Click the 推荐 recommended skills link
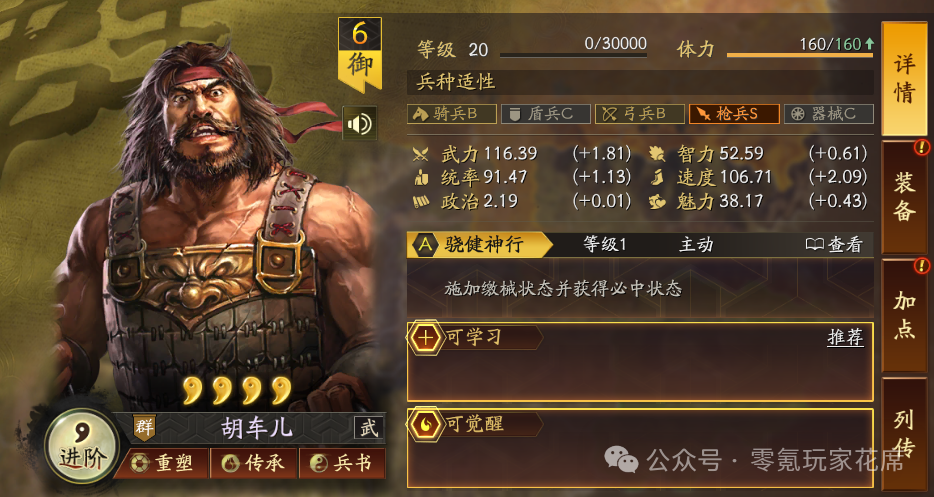934x497 pixels. click(845, 337)
